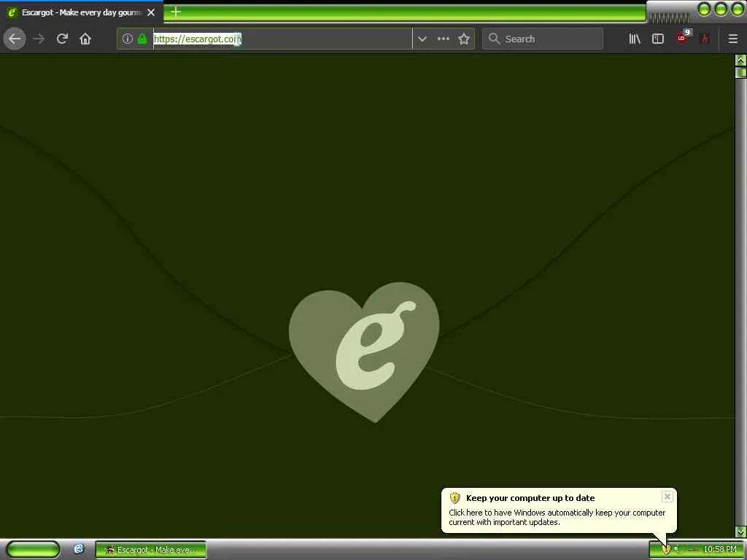
Task: Select the Escargot tab
Action: tap(80, 12)
